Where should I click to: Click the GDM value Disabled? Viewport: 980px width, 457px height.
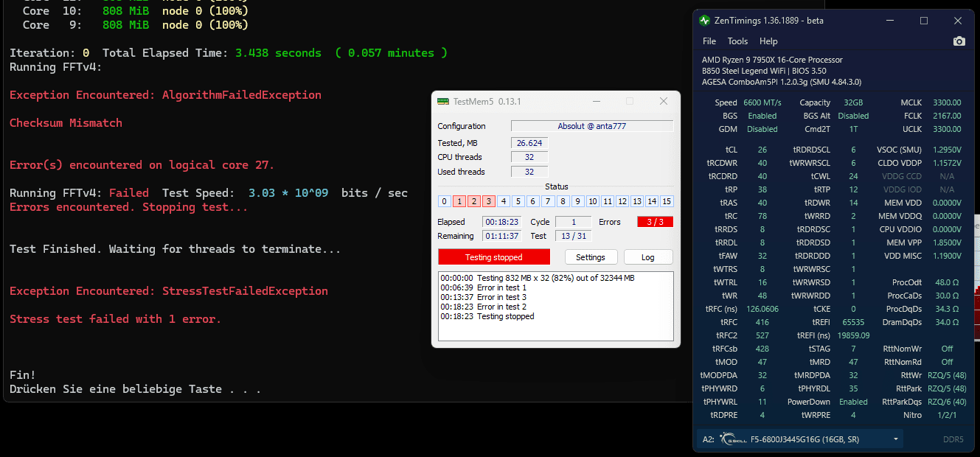[x=762, y=129]
